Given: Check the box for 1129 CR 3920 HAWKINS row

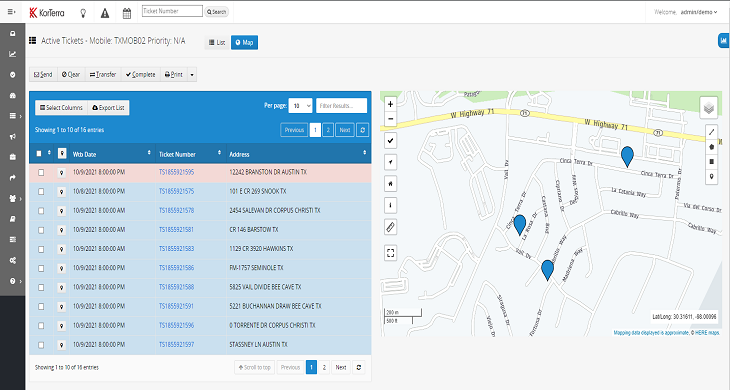Looking at the screenshot, I should tap(41, 249).
